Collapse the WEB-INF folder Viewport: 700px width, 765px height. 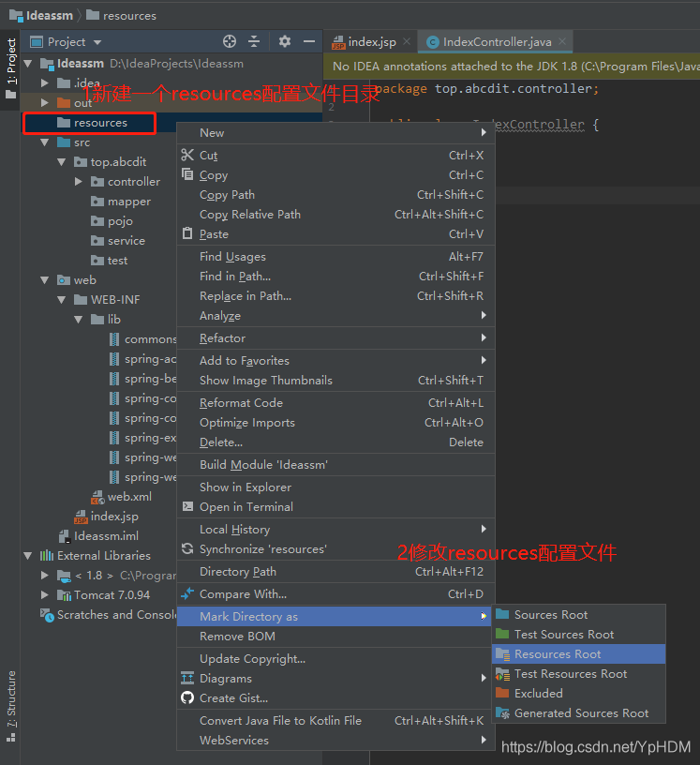[x=62, y=300]
